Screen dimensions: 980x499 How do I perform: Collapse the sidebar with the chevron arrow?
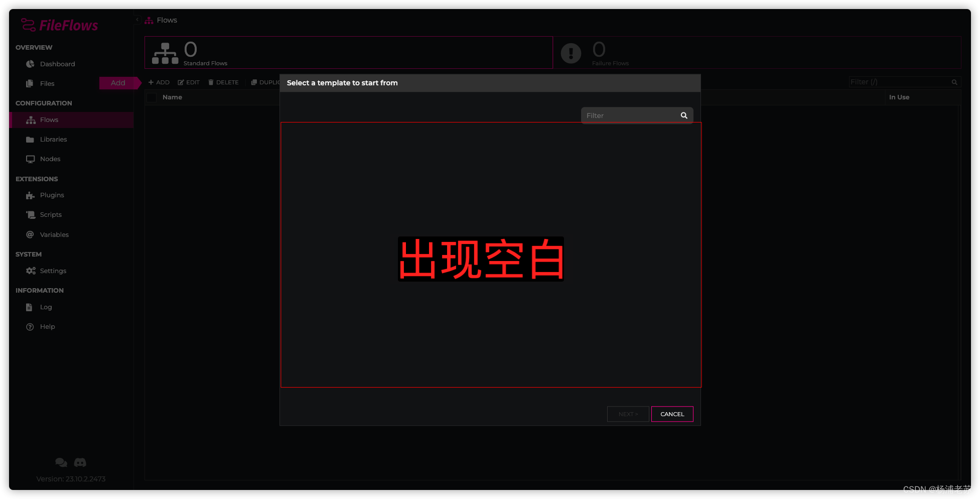coord(136,19)
